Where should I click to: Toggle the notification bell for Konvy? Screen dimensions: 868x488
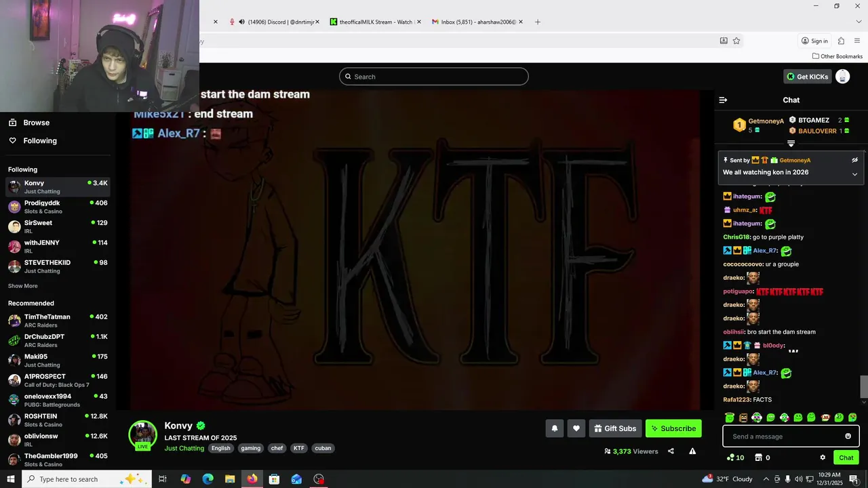click(555, 428)
